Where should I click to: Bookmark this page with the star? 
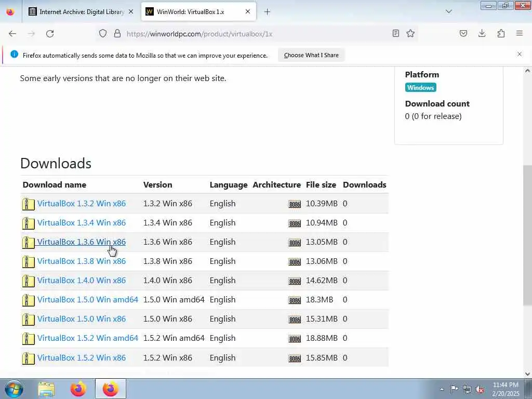(x=410, y=33)
